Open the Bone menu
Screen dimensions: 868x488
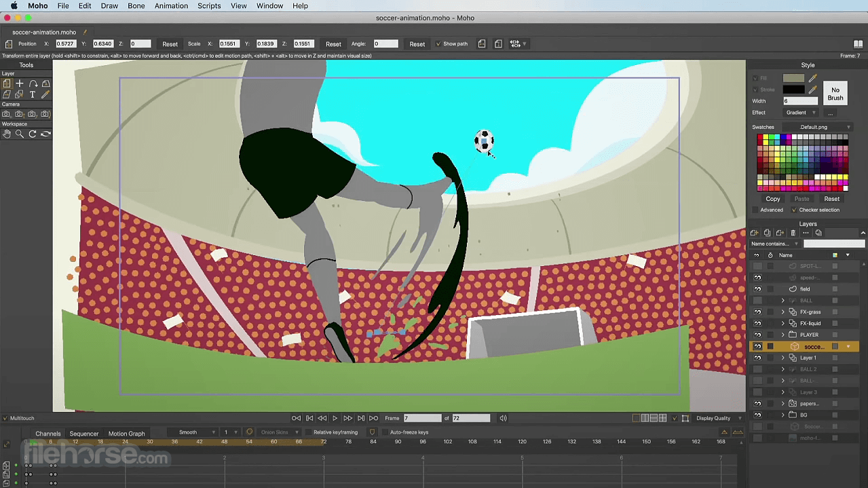(136, 6)
